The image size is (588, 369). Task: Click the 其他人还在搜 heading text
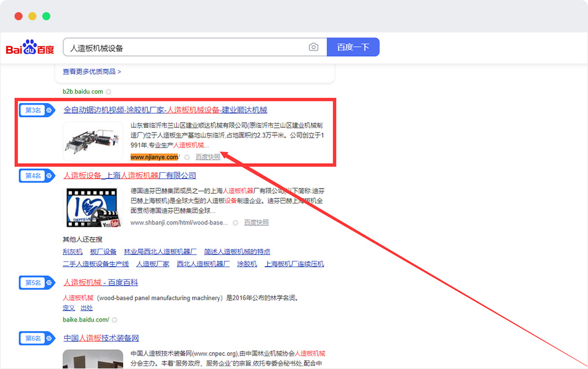click(x=83, y=239)
